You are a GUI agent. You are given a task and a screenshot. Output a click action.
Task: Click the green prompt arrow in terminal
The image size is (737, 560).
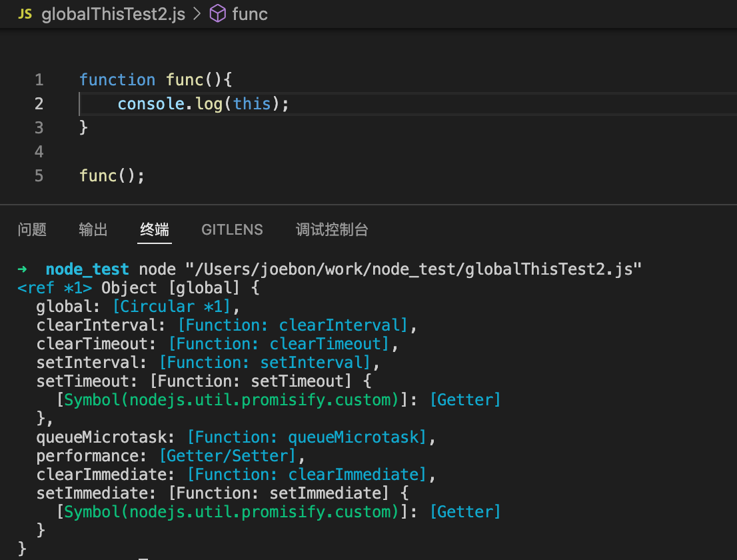pyautogui.click(x=22, y=269)
